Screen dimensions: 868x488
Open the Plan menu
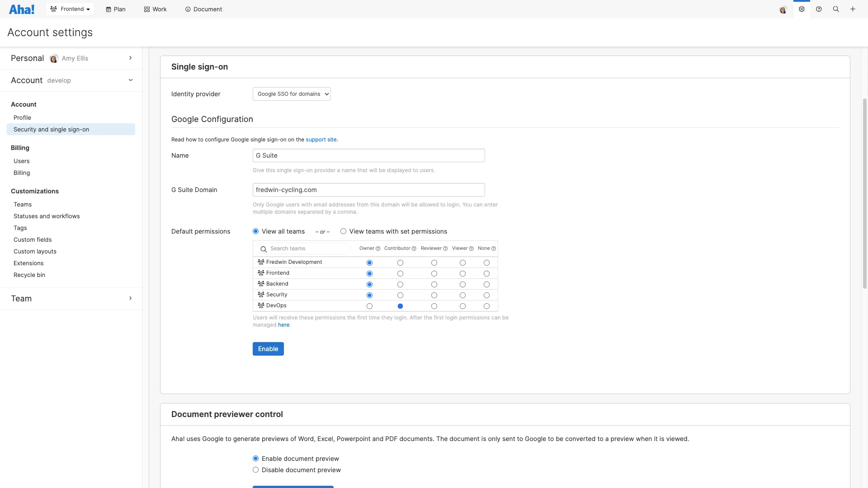pos(116,9)
